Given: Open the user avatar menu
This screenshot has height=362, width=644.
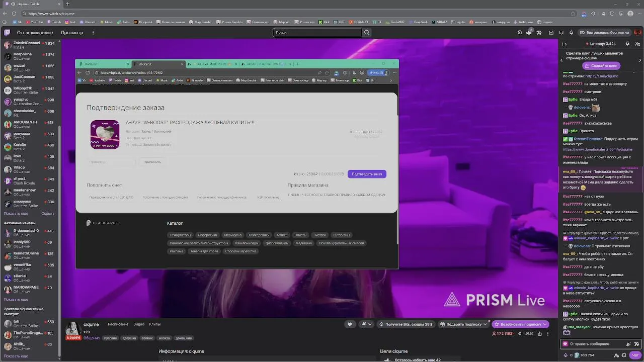Looking at the screenshot, I should 638,33.
